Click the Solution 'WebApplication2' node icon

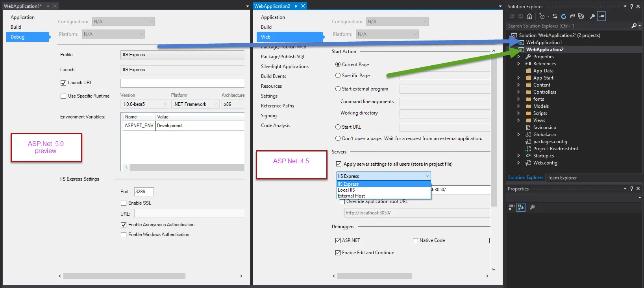pos(514,35)
